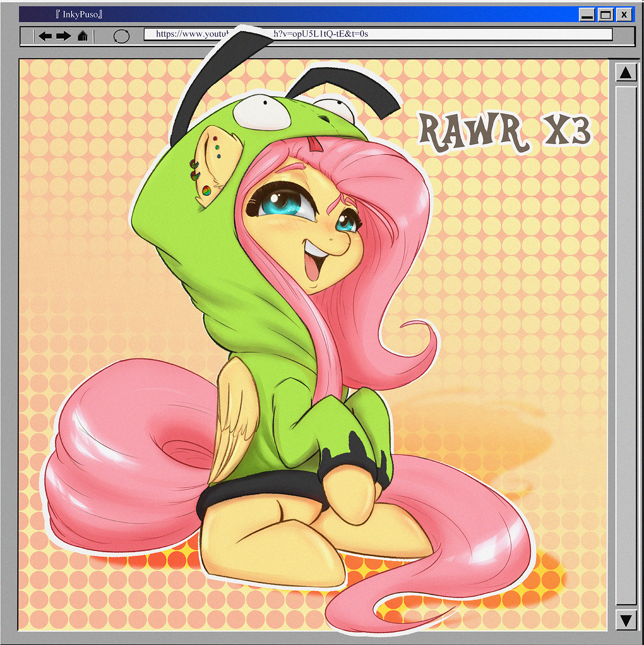Close the InkyPuso window
The image size is (644, 645).
624,15
